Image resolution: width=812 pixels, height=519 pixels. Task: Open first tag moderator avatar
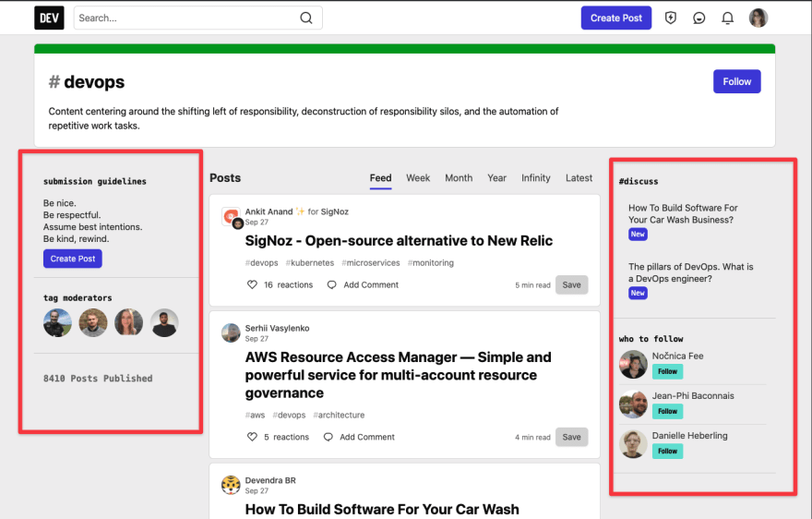[57, 322]
